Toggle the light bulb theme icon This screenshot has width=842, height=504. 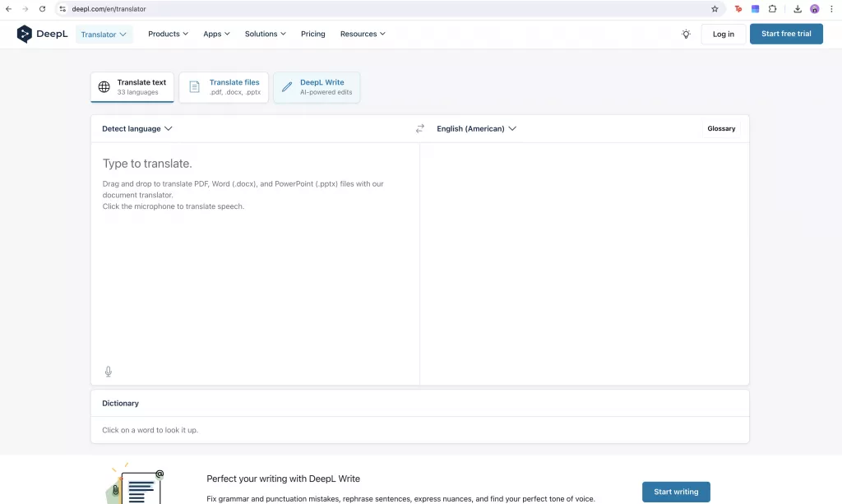pos(686,34)
